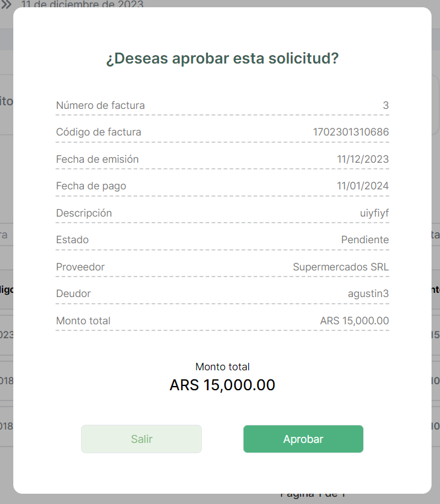
Task: Click the 'Estado' field label
Action: pos(73,240)
